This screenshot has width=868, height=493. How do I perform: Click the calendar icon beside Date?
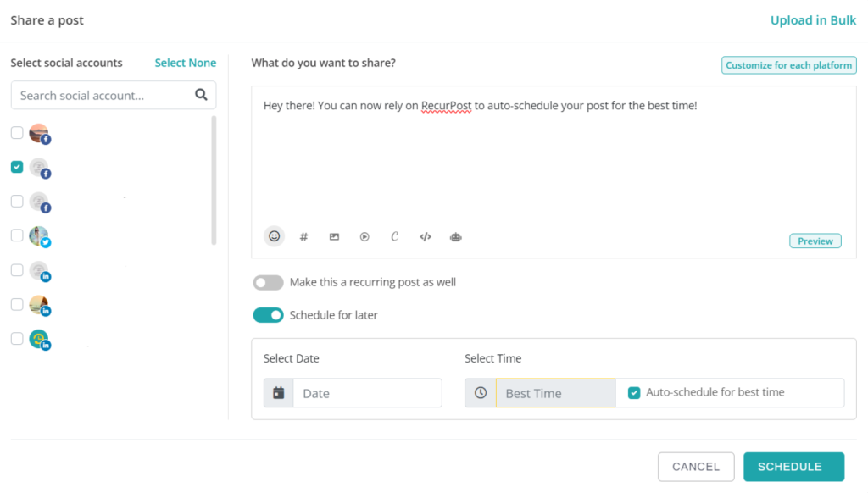(278, 393)
